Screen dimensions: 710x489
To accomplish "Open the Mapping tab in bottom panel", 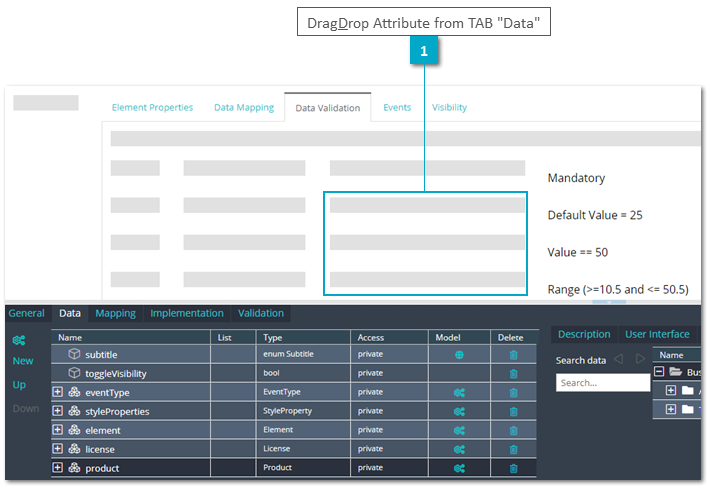I will (x=115, y=313).
